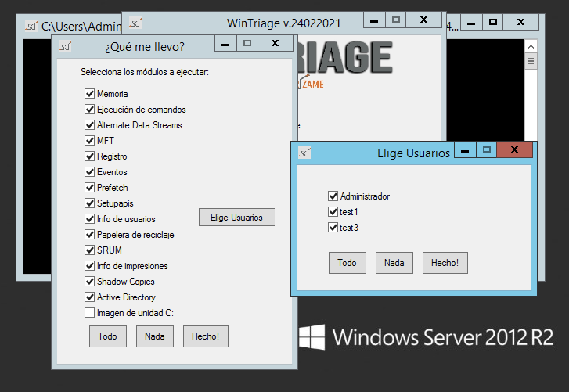Confirm modules with the Hecho! button
Viewport: 569px width, 392px height.
[x=206, y=336]
